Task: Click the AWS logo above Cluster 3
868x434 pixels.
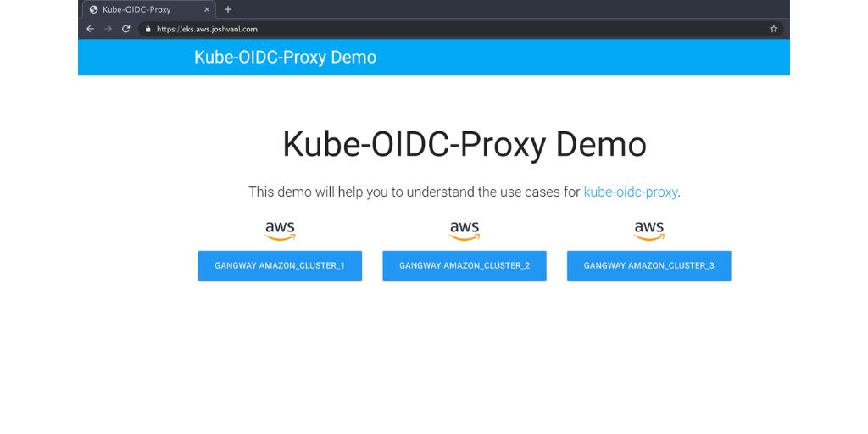Action: [648, 231]
